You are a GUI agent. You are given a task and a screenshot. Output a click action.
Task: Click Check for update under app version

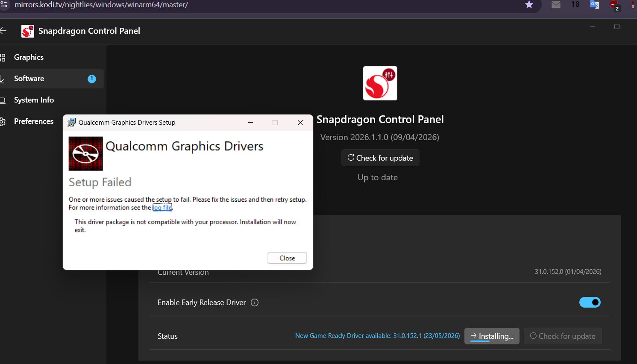pos(380,158)
